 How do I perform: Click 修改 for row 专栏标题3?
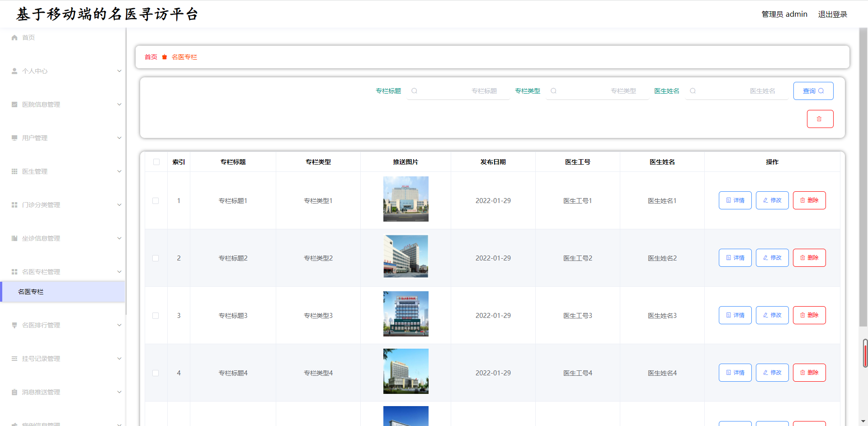(x=772, y=315)
